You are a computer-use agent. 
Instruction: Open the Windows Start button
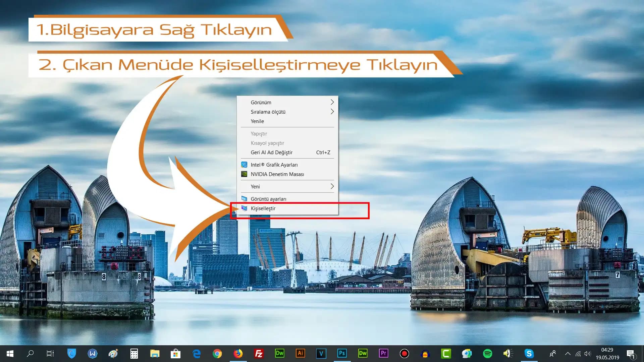[10, 354]
